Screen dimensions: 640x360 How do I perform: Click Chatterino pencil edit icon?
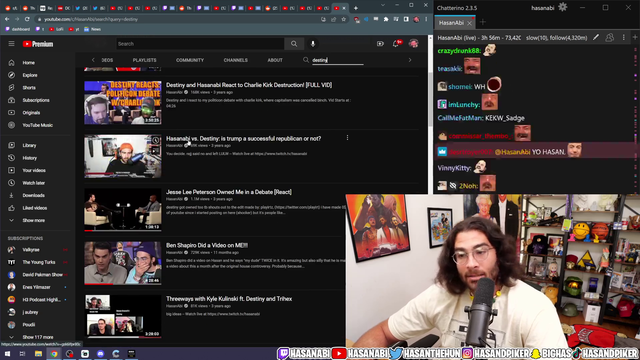tap(596, 38)
